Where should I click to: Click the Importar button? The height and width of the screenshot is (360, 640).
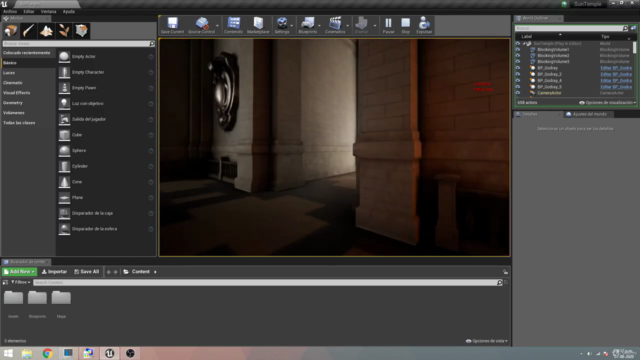tap(54, 271)
